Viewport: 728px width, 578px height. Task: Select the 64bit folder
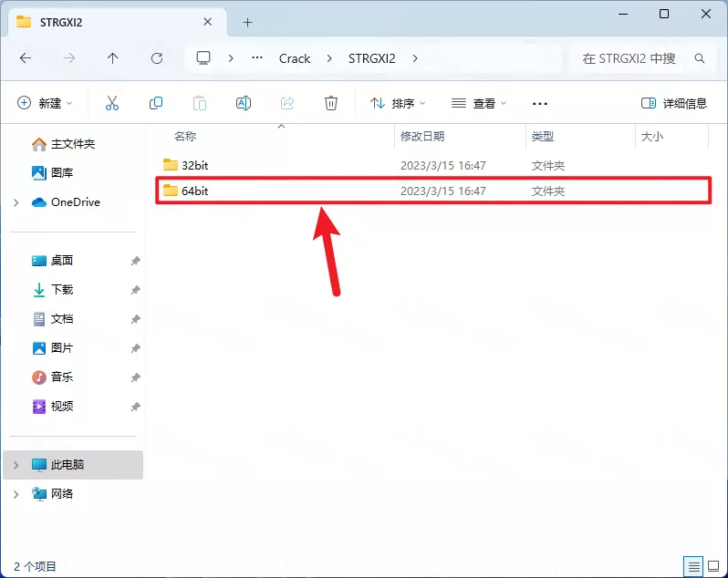(x=195, y=191)
